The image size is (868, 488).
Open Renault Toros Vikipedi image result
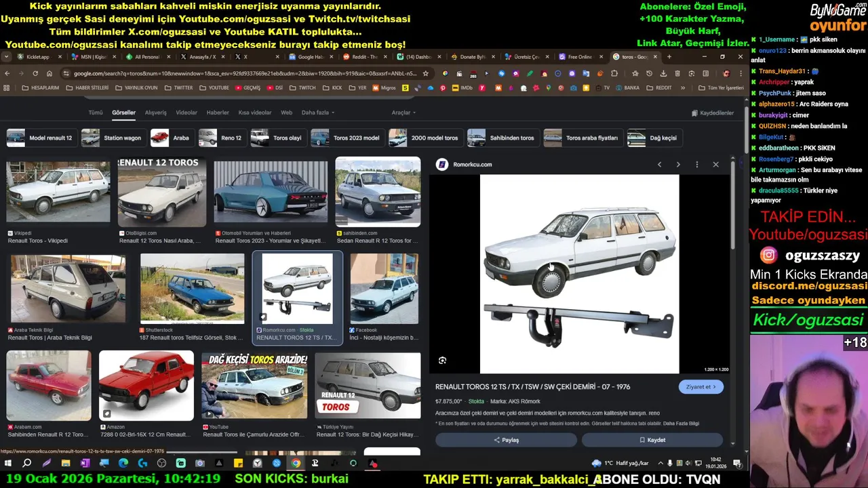[58, 192]
